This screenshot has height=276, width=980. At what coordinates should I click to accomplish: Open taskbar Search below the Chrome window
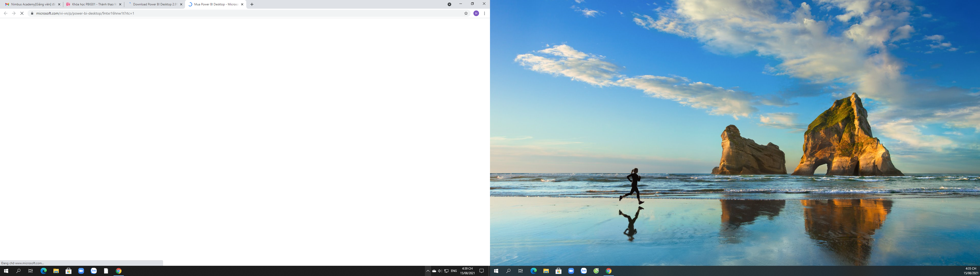point(18,271)
